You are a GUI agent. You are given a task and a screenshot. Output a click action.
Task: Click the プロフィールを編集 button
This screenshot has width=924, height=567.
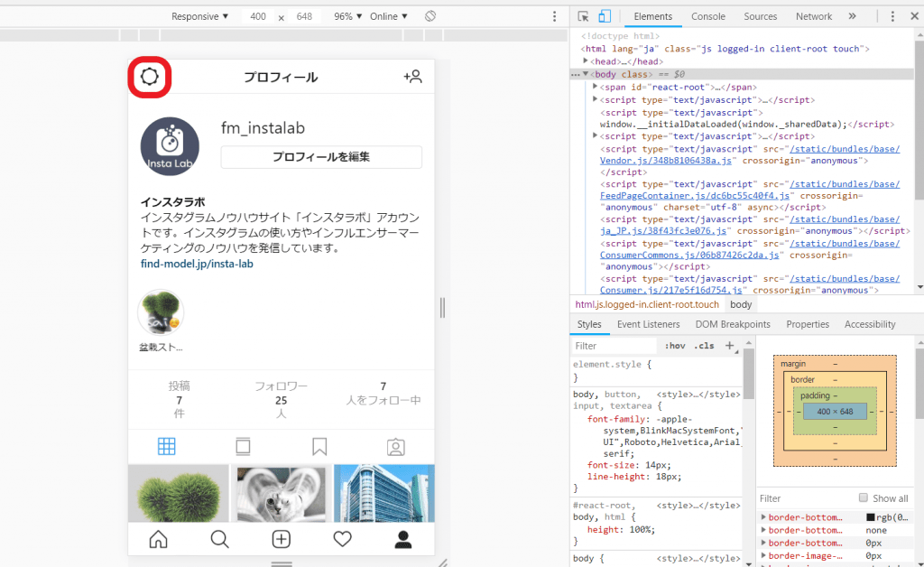click(x=321, y=157)
